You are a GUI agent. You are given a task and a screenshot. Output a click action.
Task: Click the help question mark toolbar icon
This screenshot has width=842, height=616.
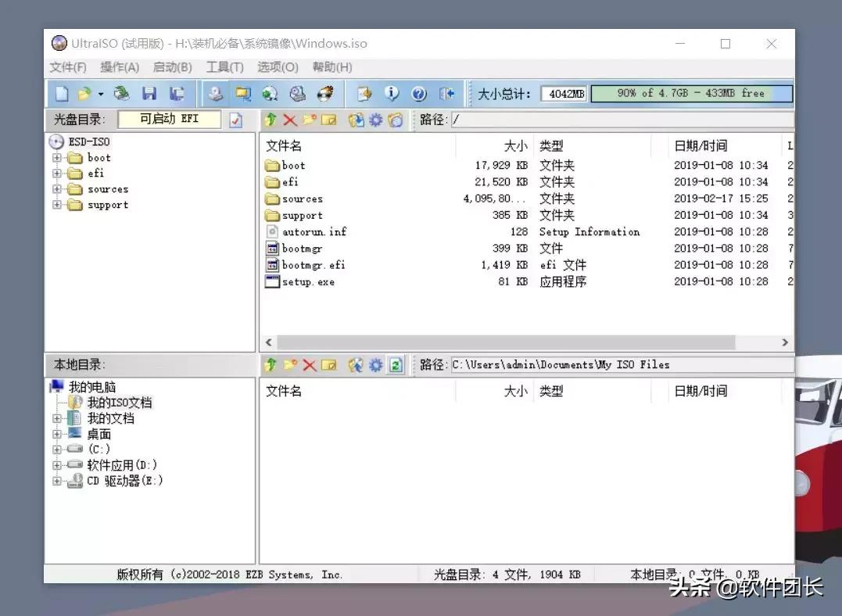coord(420,92)
